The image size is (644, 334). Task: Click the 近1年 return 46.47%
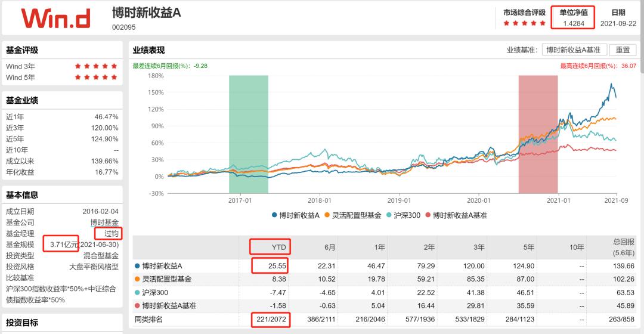click(x=106, y=117)
